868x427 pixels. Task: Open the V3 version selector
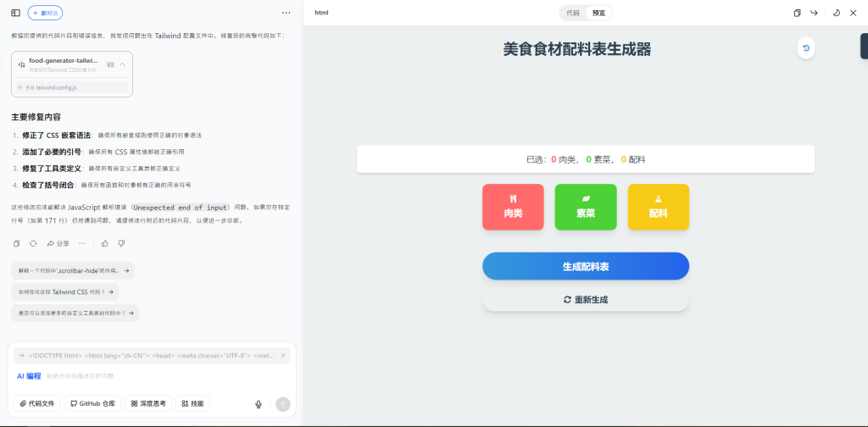[110, 64]
